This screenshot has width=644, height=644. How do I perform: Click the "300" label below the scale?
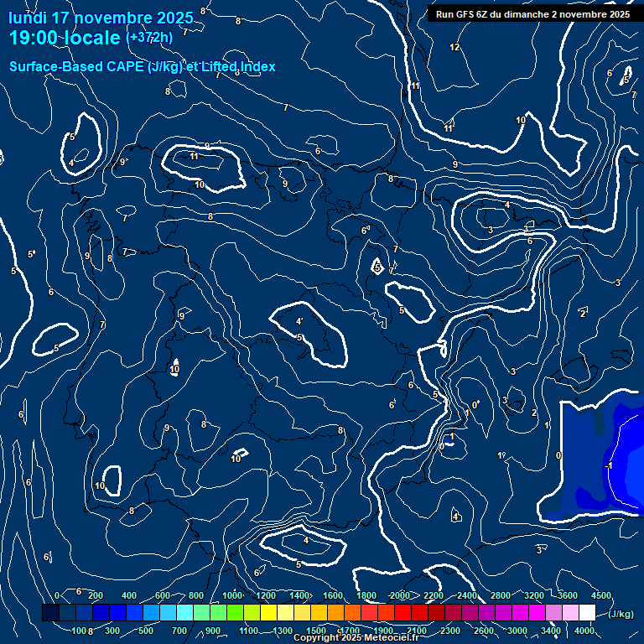[112, 631]
